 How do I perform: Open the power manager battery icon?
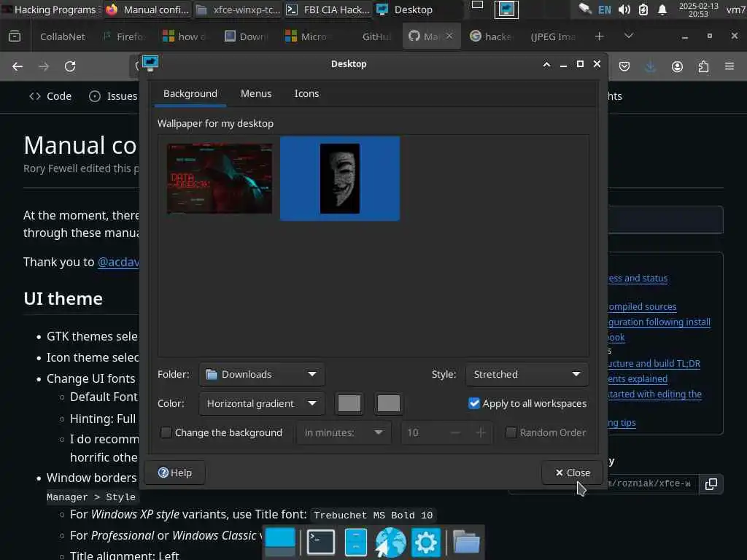coord(643,9)
